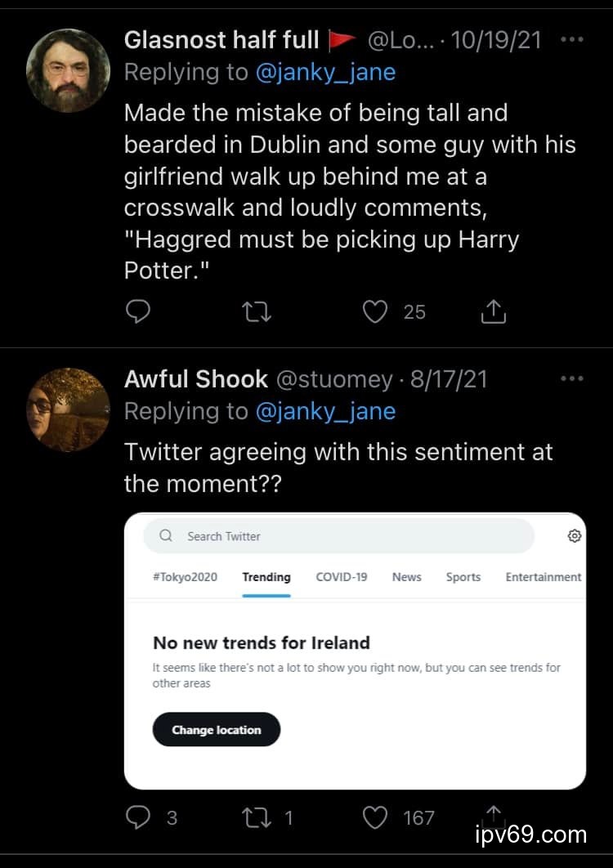This screenshot has height=868, width=613.
Task: Open more options for Awful Shook tweet
Action: 572,378
